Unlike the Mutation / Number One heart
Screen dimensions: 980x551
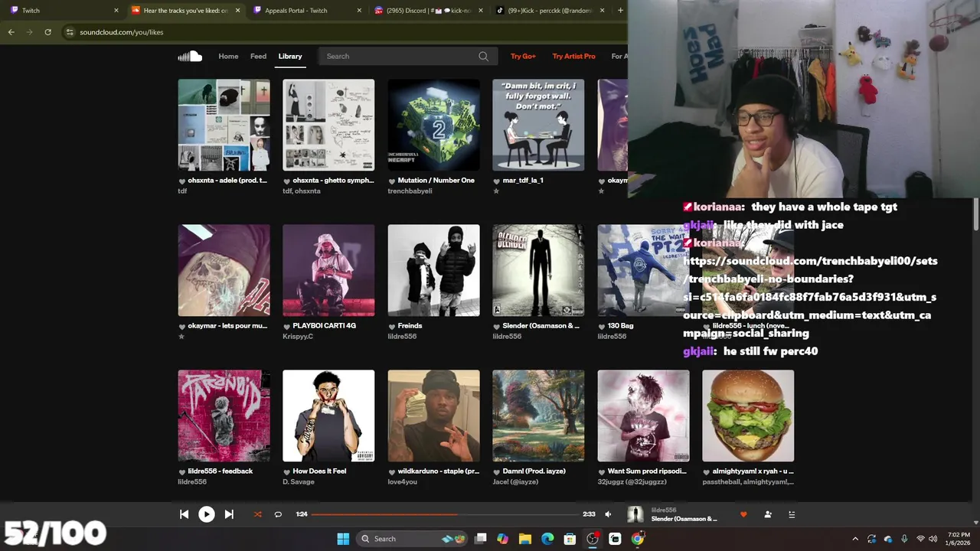(x=392, y=181)
